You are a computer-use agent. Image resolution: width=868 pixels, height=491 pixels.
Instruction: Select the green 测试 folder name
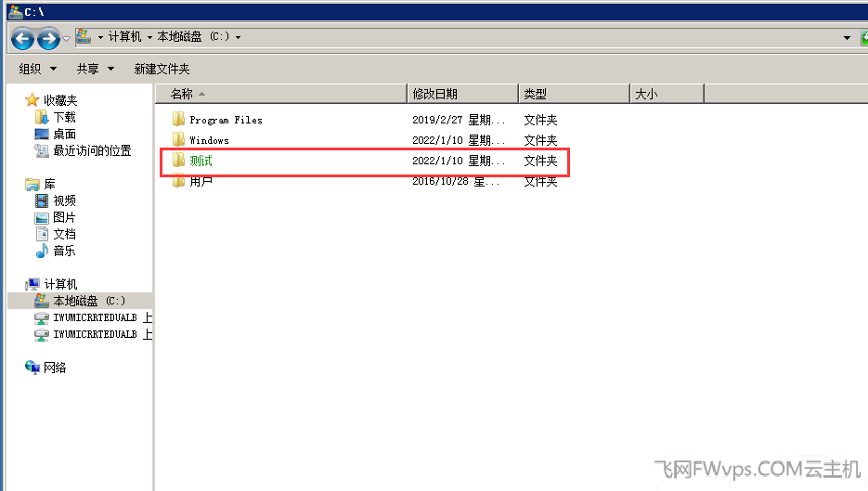[201, 161]
